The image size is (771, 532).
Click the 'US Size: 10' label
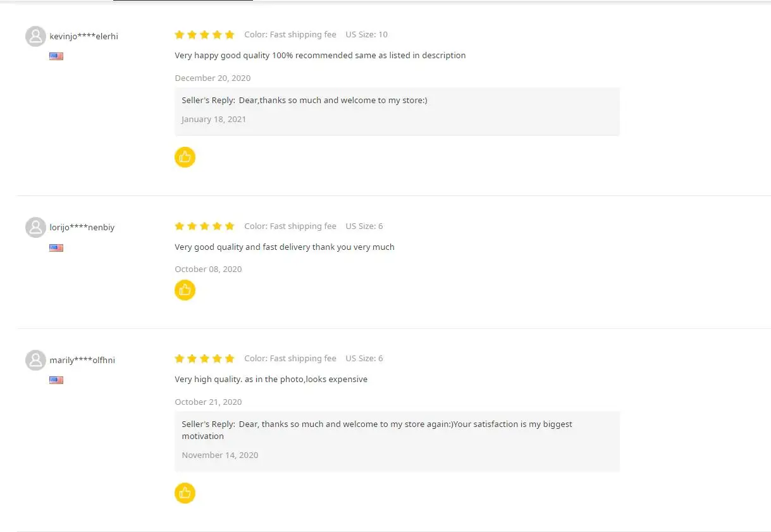click(x=366, y=35)
